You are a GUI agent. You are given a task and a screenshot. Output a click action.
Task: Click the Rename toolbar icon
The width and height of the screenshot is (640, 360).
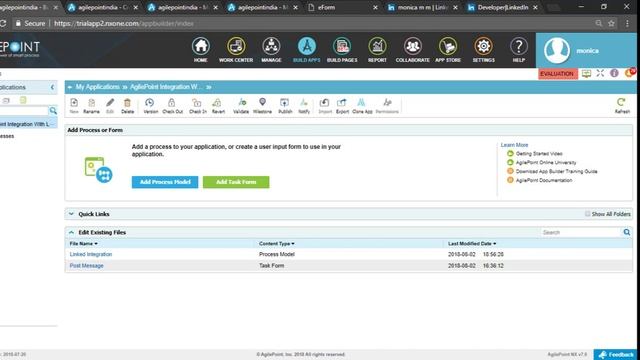[91, 103]
